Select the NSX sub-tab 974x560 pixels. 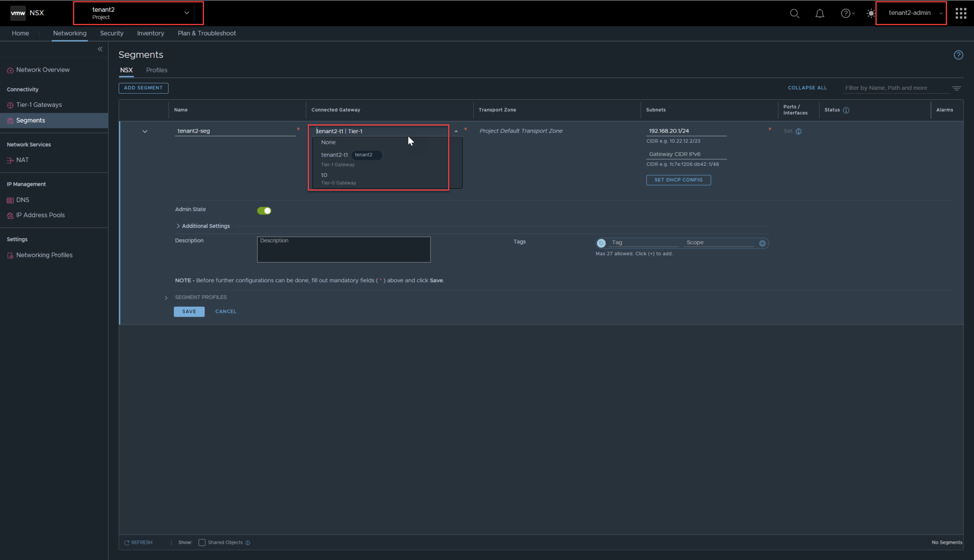[126, 70]
